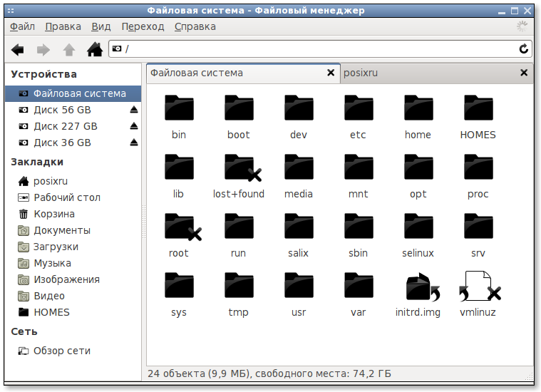Open the Вид menu

pyautogui.click(x=101, y=26)
